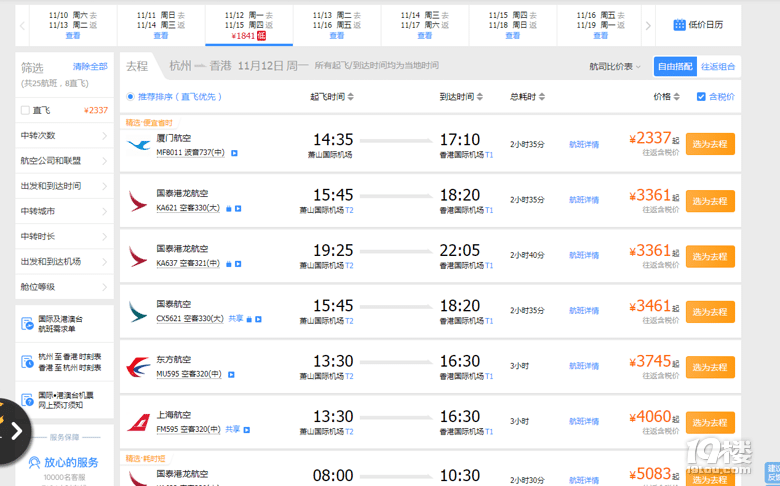Viewport: 780px width, 486px height.
Task: Open Hangzhou-Hong Kong timetable icon
Action: point(27,362)
